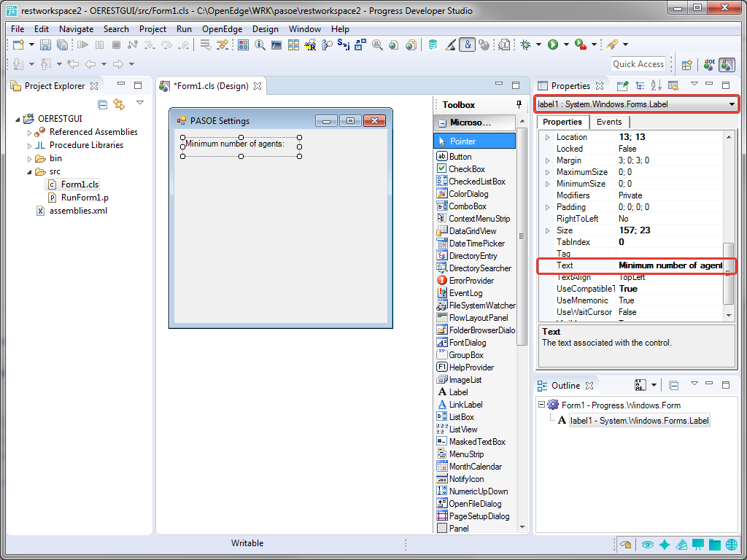Screen dimensions: 747x560
Task: Click the Save icon in the toolbar
Action: click(45, 44)
